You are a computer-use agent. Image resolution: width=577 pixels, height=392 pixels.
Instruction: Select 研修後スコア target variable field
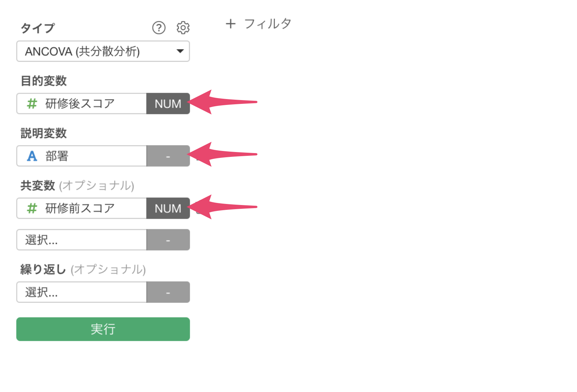pos(82,104)
